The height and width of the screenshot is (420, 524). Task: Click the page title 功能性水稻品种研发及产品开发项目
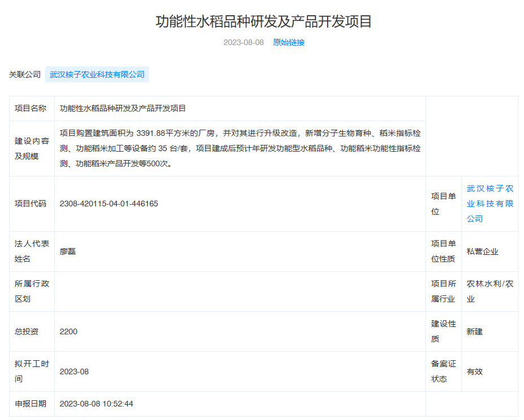263,21
